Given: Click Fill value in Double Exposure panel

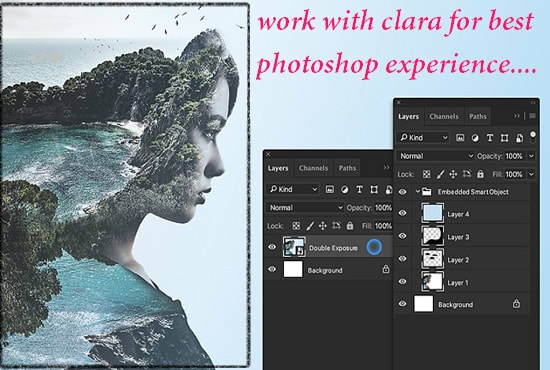Looking at the screenshot, I should 383,226.
